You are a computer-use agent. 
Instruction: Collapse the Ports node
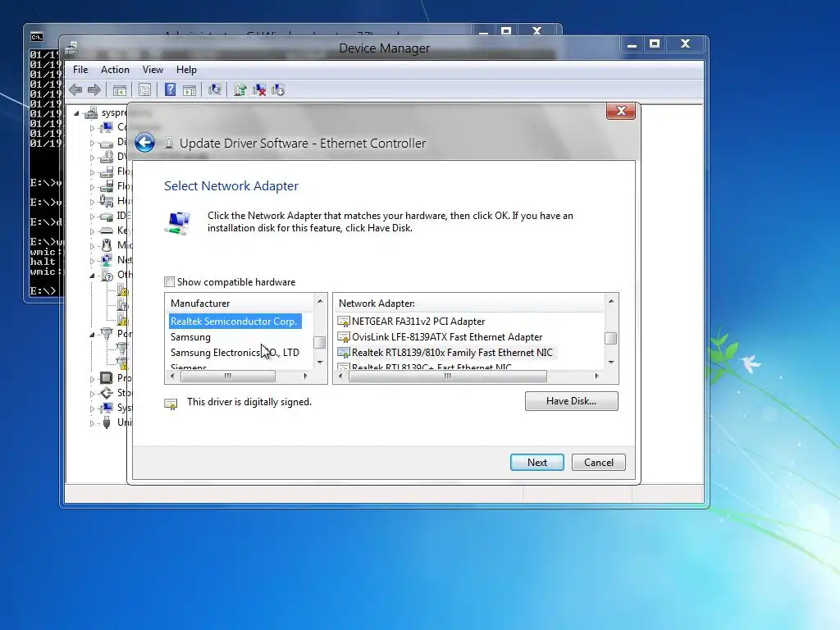(x=92, y=335)
